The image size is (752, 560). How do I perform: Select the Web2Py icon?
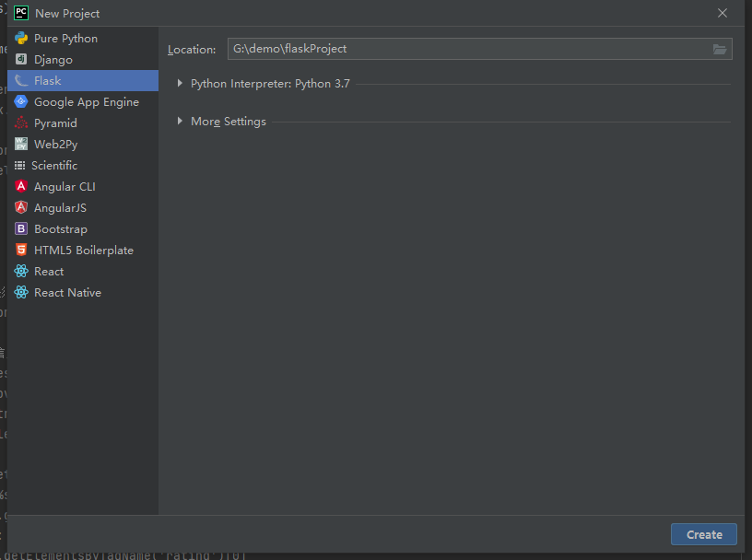pyautogui.click(x=21, y=144)
